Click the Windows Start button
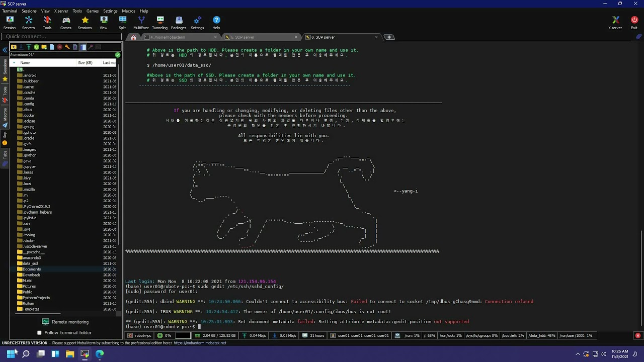This screenshot has width=644, height=362. [x=11, y=354]
